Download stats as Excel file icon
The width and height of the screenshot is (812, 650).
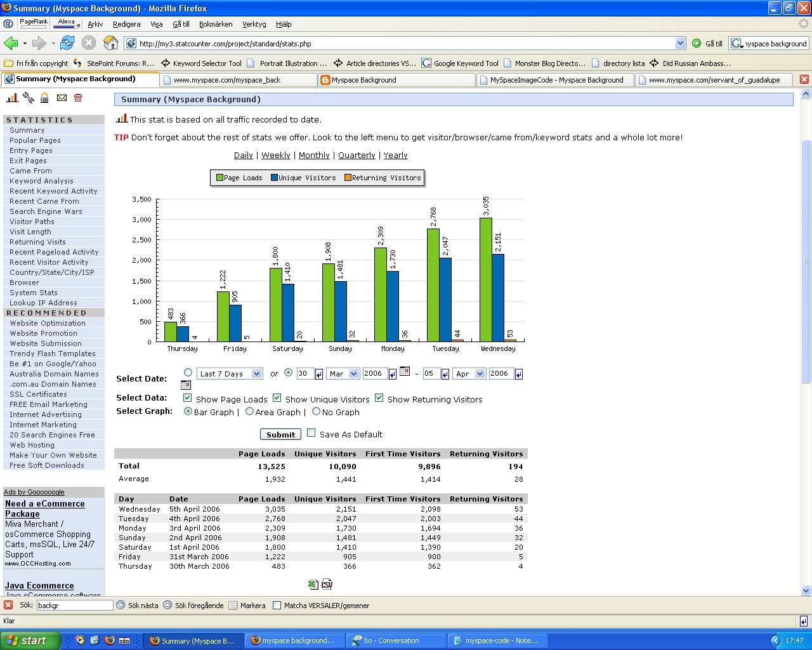(x=313, y=585)
